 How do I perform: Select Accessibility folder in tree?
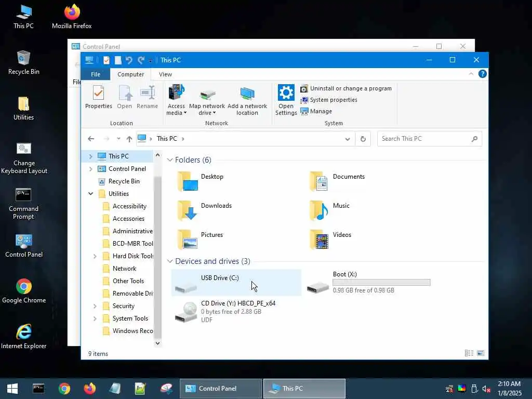coord(124,206)
